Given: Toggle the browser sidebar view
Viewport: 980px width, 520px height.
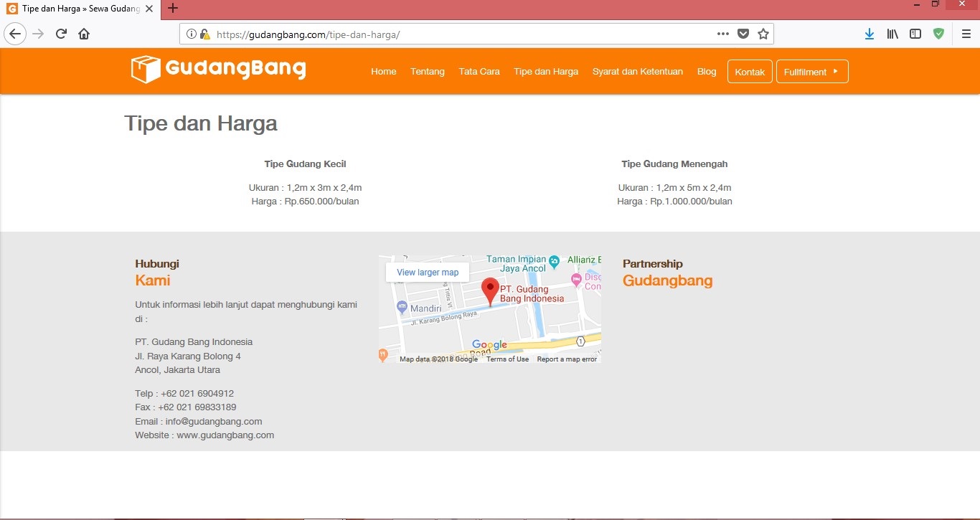Looking at the screenshot, I should pyautogui.click(x=915, y=34).
